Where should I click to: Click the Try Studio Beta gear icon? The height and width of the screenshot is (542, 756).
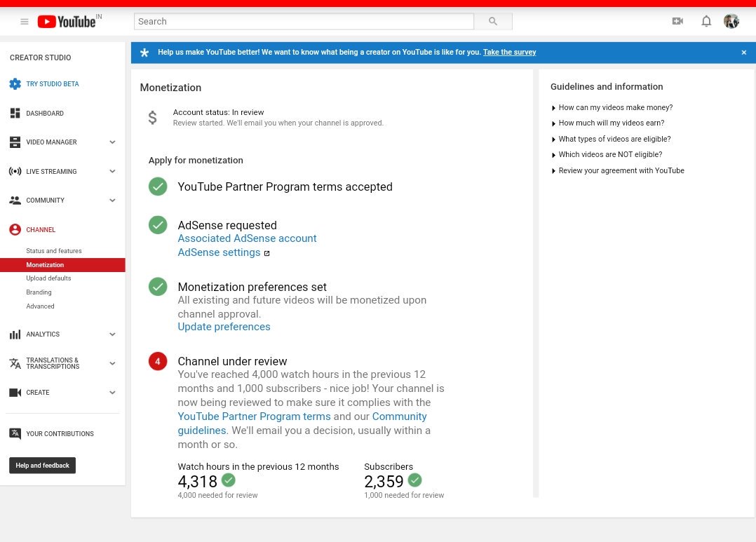pos(15,84)
